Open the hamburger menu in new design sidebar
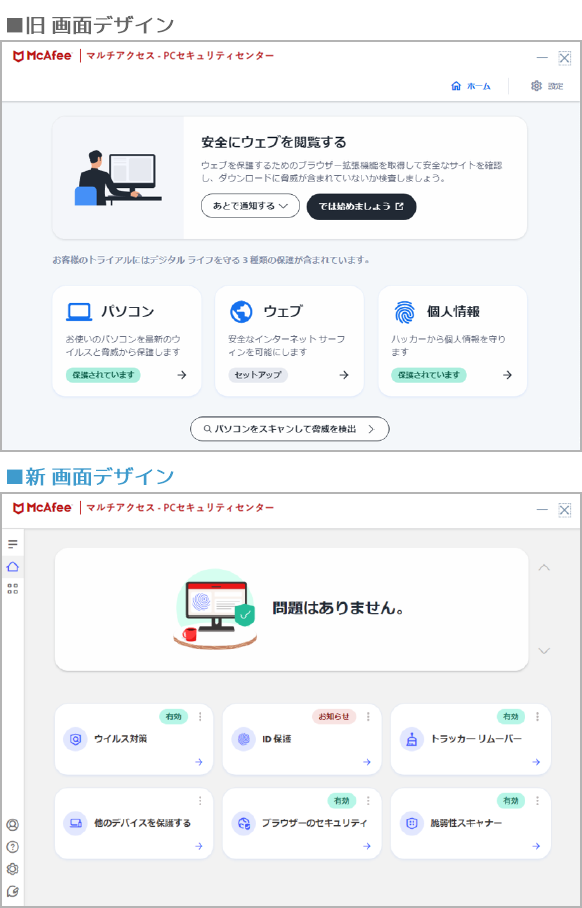Viewport: 582px width, 908px height. 13,544
